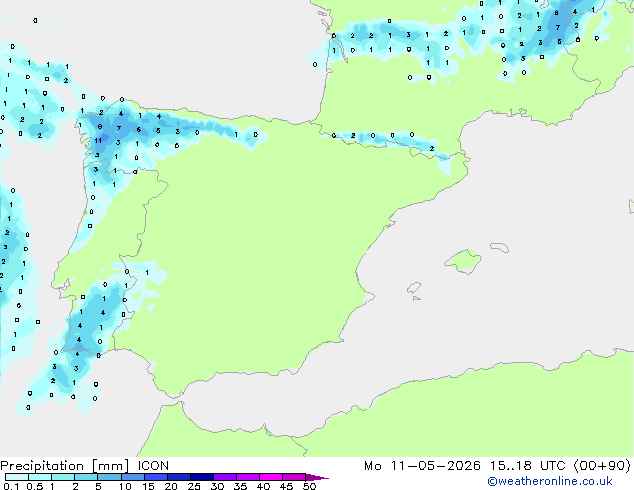Screen dimensions: 634x490
Task: Click the '20' legend scale label
Action: (x=171, y=486)
